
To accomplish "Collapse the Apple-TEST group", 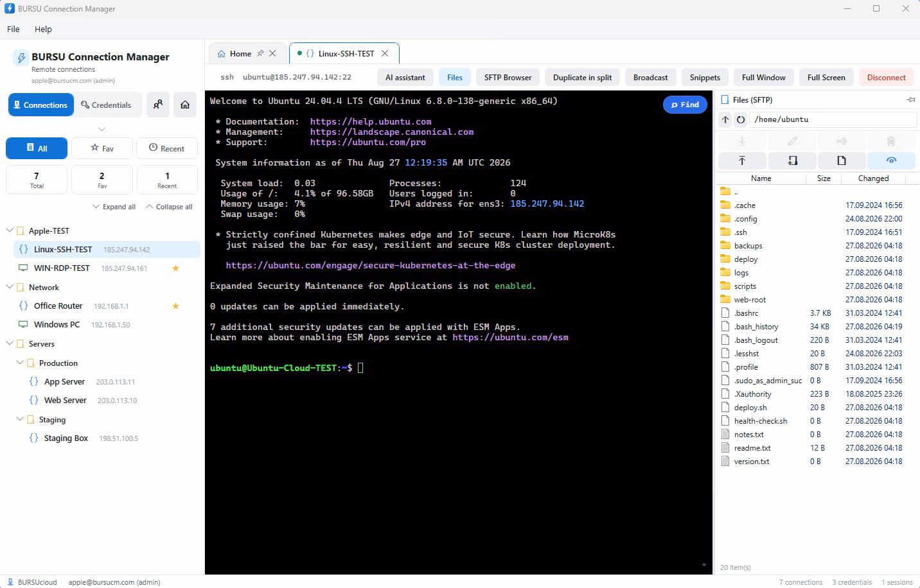I will [10, 230].
